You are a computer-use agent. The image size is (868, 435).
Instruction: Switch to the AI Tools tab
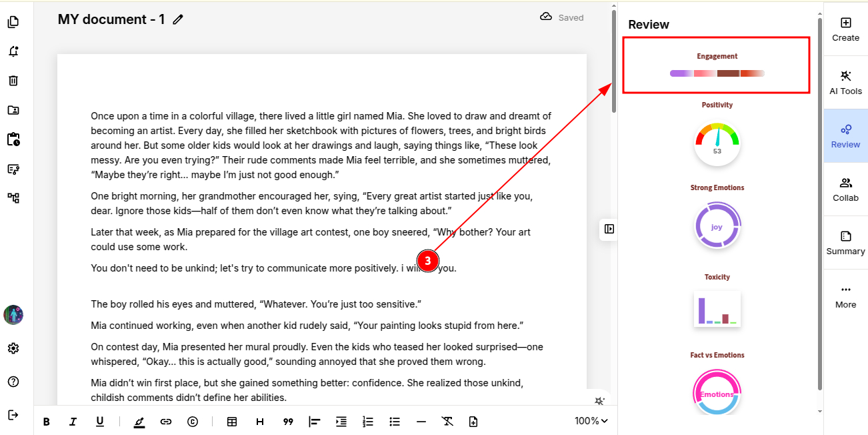[845, 82]
